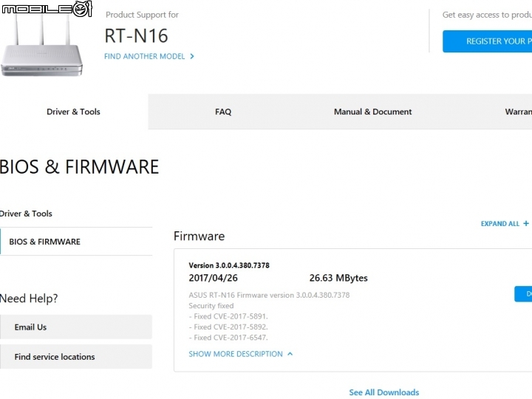
Task: Click the Product Support for label
Action: pos(142,15)
